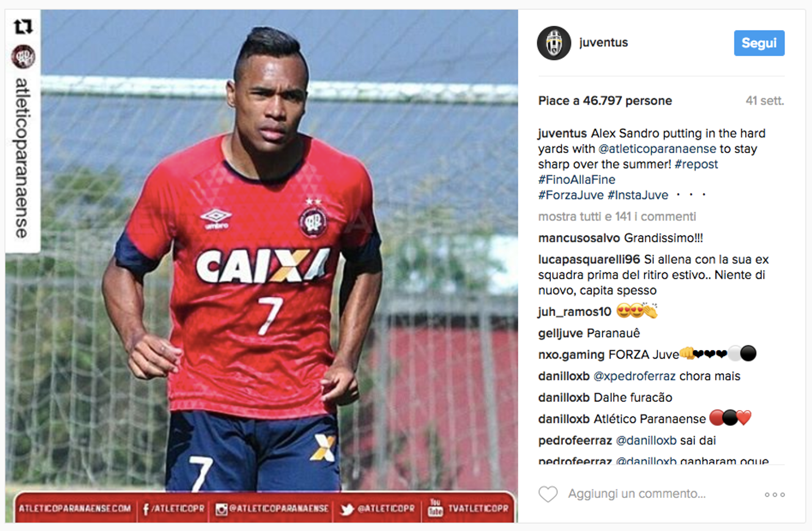Follow Juventus with Segui button
Viewport: 812px width, 531px height.
tap(759, 43)
